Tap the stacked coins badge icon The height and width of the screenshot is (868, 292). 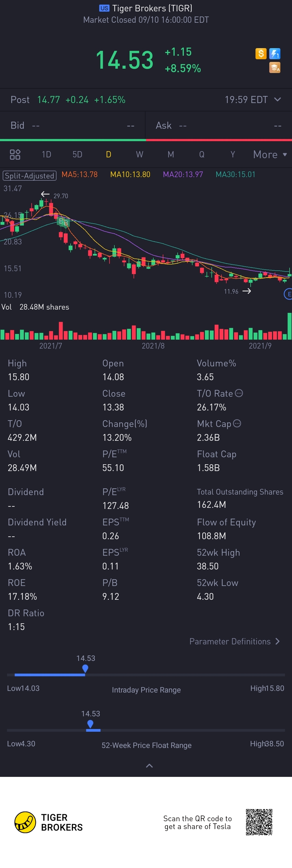(x=275, y=68)
